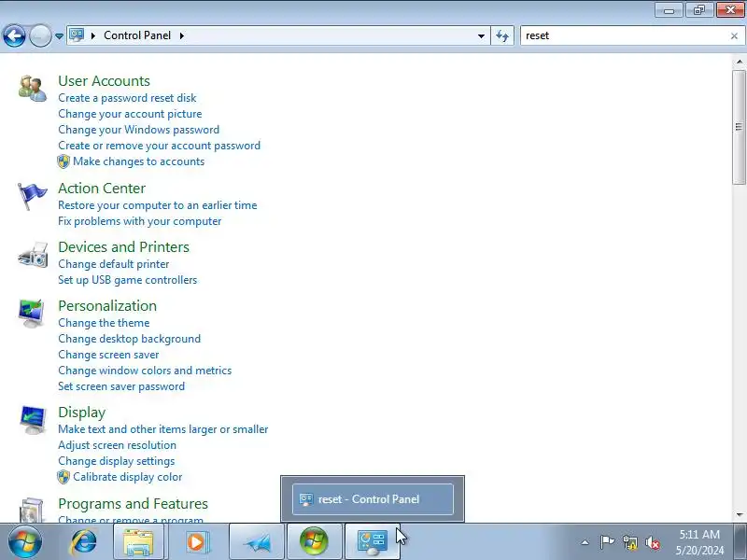Clear the search box with the X

tap(734, 35)
